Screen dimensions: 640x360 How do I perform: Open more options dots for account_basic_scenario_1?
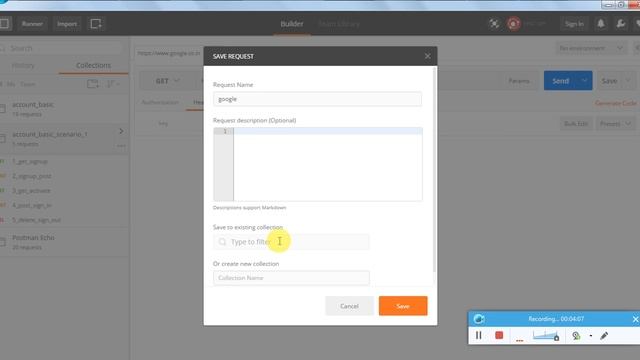(x=121, y=146)
